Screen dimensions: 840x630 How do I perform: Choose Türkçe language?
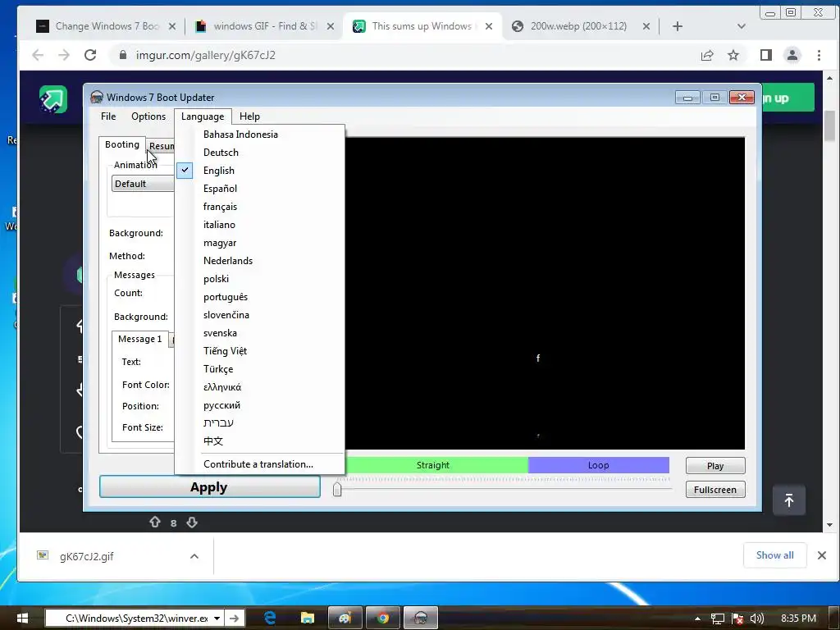tap(260, 369)
